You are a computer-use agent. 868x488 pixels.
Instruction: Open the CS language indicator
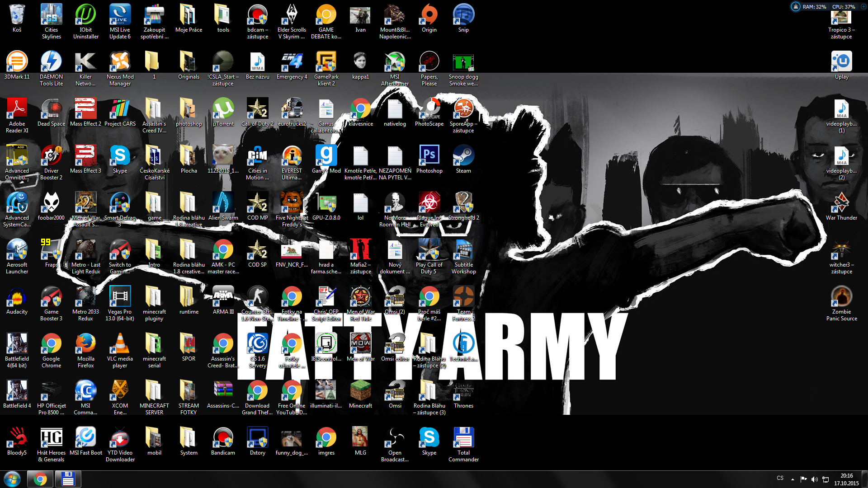coord(780,478)
